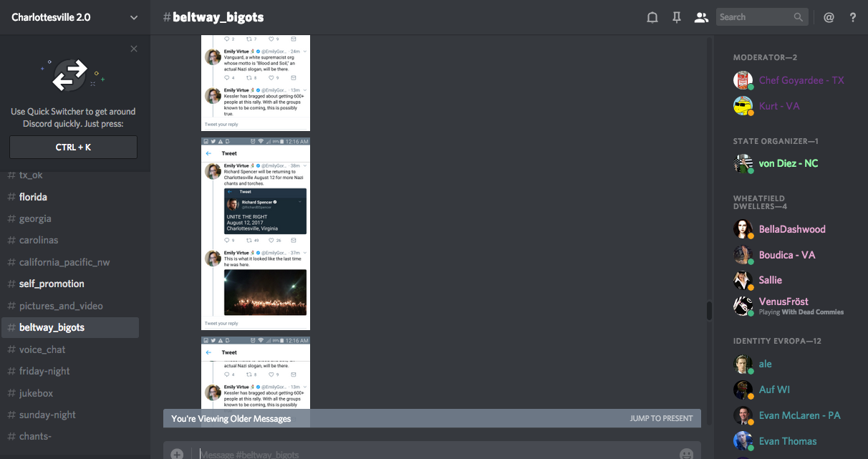Open the florida channel
The width and height of the screenshot is (868, 459).
(33, 197)
